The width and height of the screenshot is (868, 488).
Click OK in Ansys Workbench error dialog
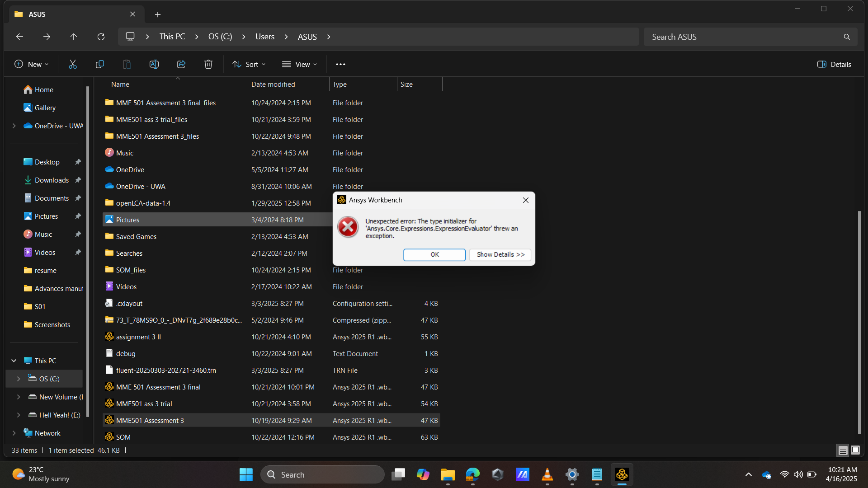434,254
